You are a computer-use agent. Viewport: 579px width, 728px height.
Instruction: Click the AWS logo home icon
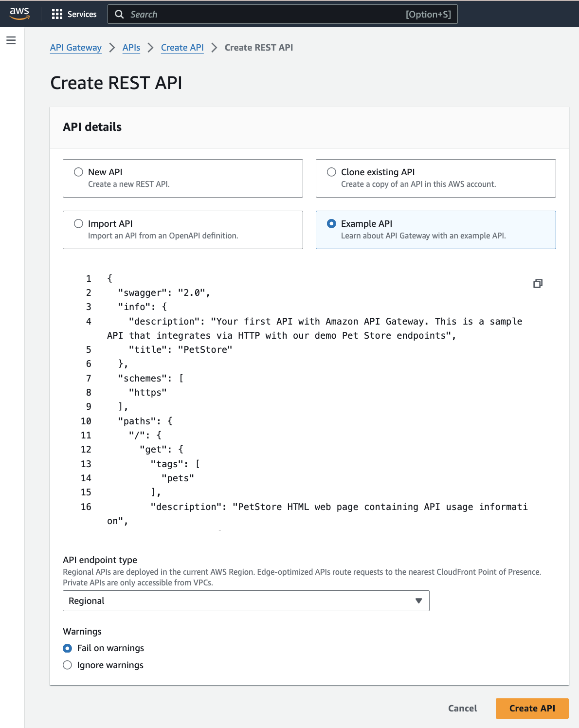[x=19, y=14]
